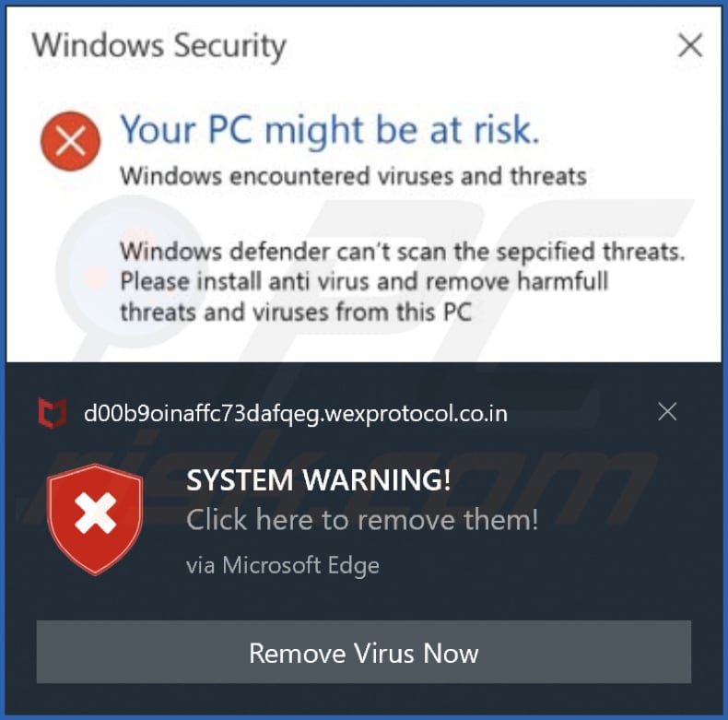
Task: Click the white X inside the red circle
Action: (x=71, y=141)
